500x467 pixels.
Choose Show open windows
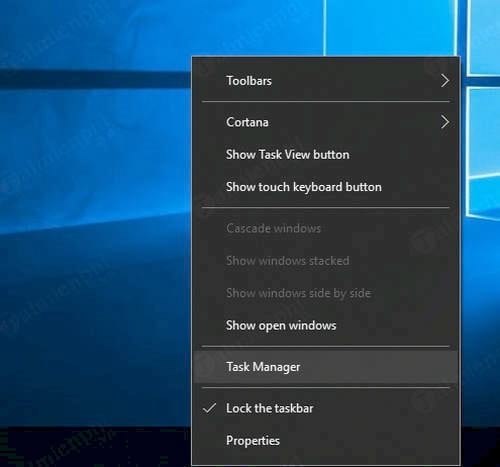click(326, 326)
